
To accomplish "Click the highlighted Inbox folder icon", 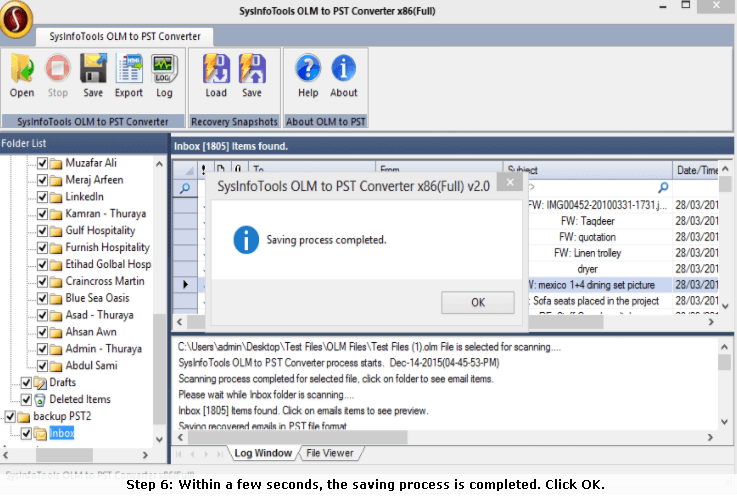I will (40, 434).
